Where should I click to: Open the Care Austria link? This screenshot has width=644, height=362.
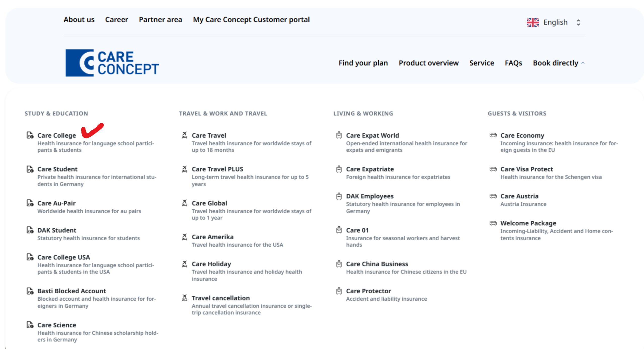pos(519,196)
